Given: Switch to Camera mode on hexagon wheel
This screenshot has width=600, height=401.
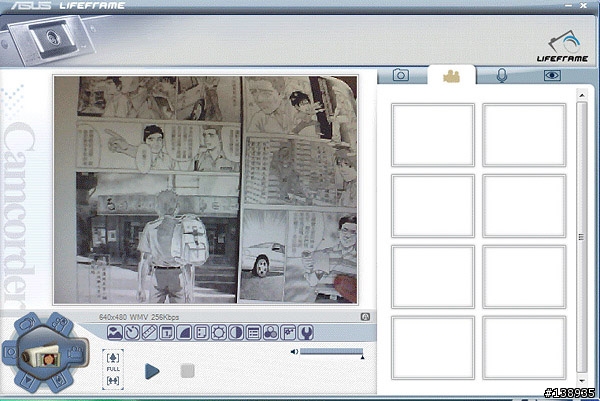Looking at the screenshot, I should click(x=10, y=352).
